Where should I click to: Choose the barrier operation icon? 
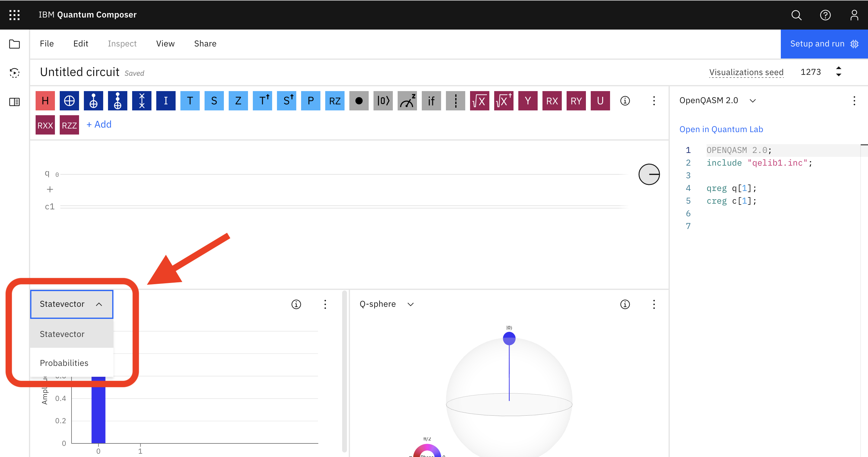pyautogui.click(x=455, y=100)
